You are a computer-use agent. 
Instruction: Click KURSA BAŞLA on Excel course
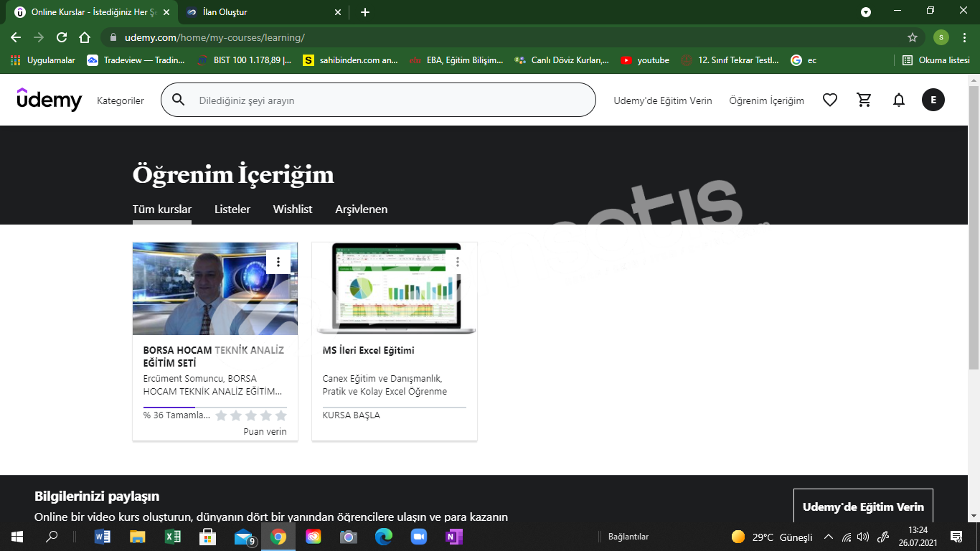352,415
